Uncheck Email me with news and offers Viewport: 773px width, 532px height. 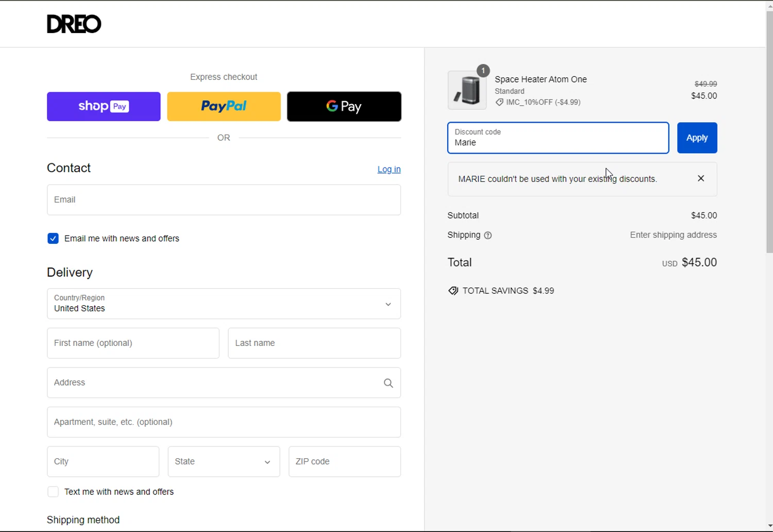[x=53, y=238]
